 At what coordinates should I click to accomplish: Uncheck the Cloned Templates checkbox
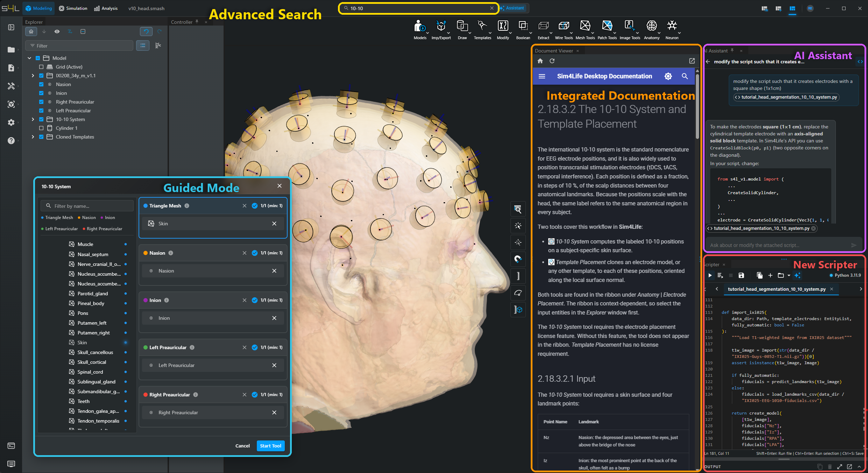41,137
